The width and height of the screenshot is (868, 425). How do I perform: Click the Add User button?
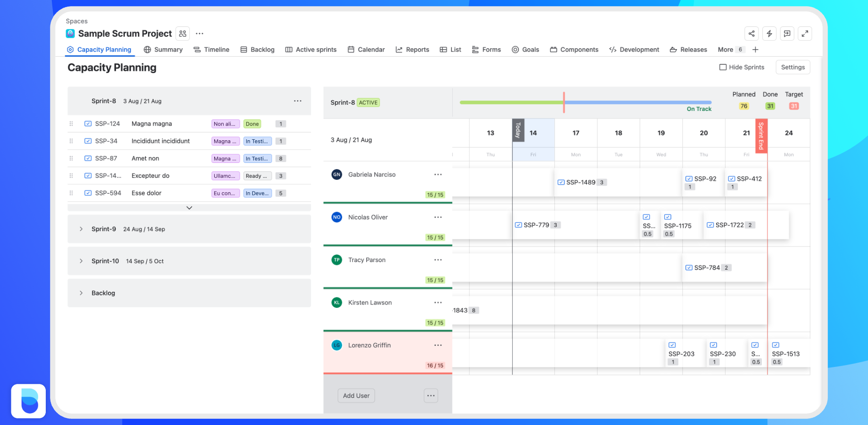(x=356, y=396)
